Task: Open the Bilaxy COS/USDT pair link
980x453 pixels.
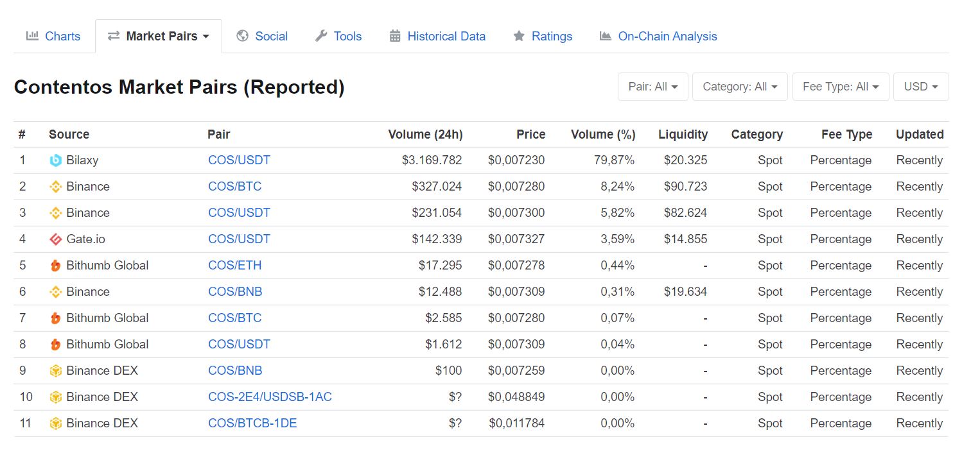Action: click(x=239, y=160)
